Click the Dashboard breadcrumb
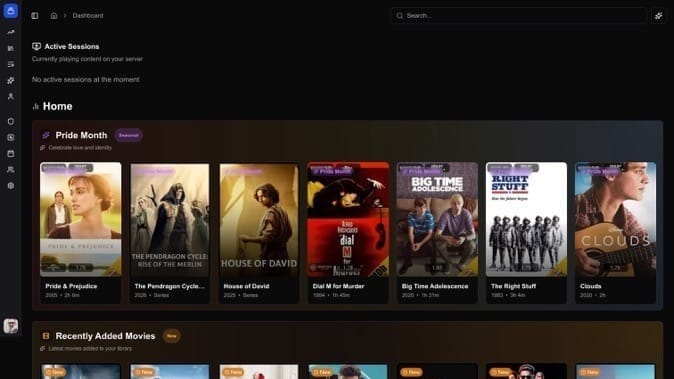Screen dimensions: 674x379 click(x=88, y=16)
